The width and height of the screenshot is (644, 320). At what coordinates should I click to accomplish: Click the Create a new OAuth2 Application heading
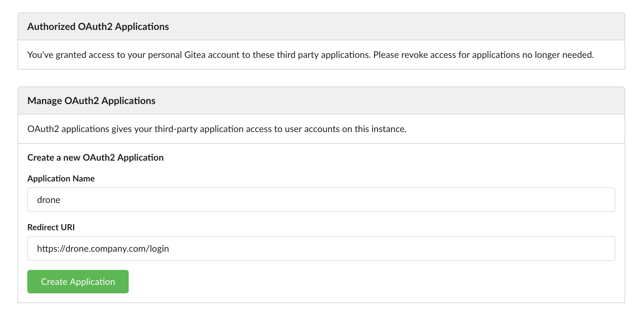[96, 158]
